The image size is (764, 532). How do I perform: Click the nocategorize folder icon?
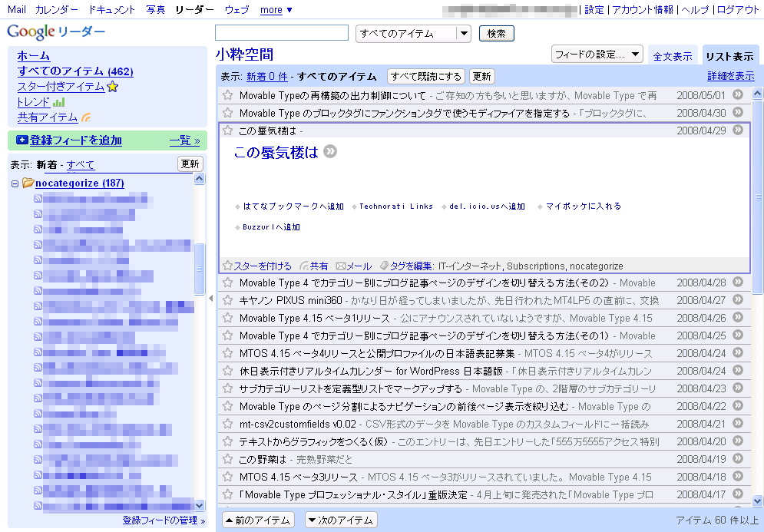[28, 183]
